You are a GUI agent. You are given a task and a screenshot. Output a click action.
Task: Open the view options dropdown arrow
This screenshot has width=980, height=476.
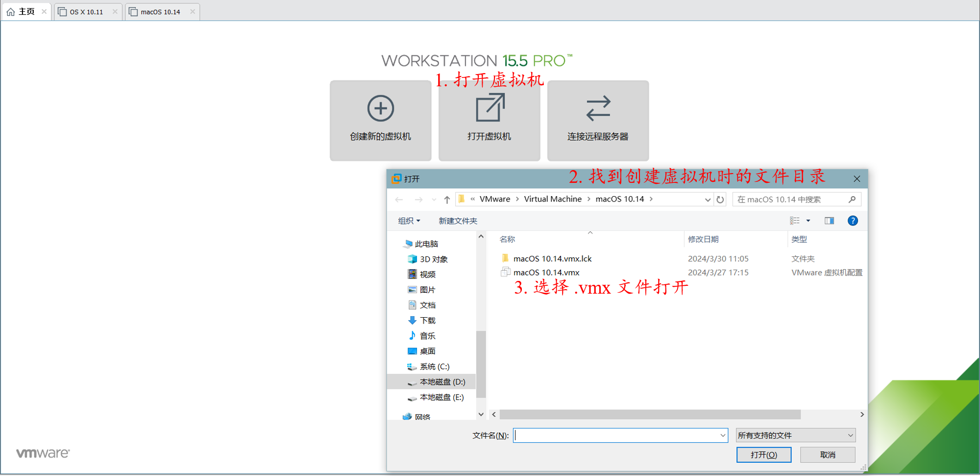coord(808,221)
